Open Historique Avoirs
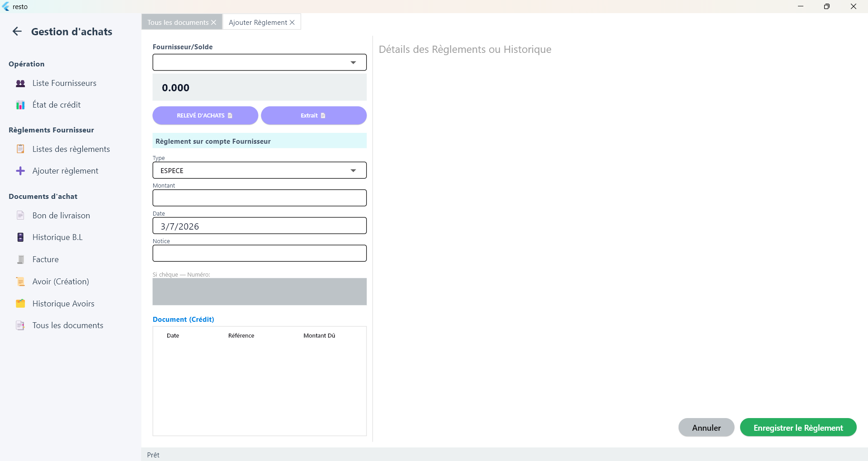The width and height of the screenshot is (868, 461). [x=63, y=304]
